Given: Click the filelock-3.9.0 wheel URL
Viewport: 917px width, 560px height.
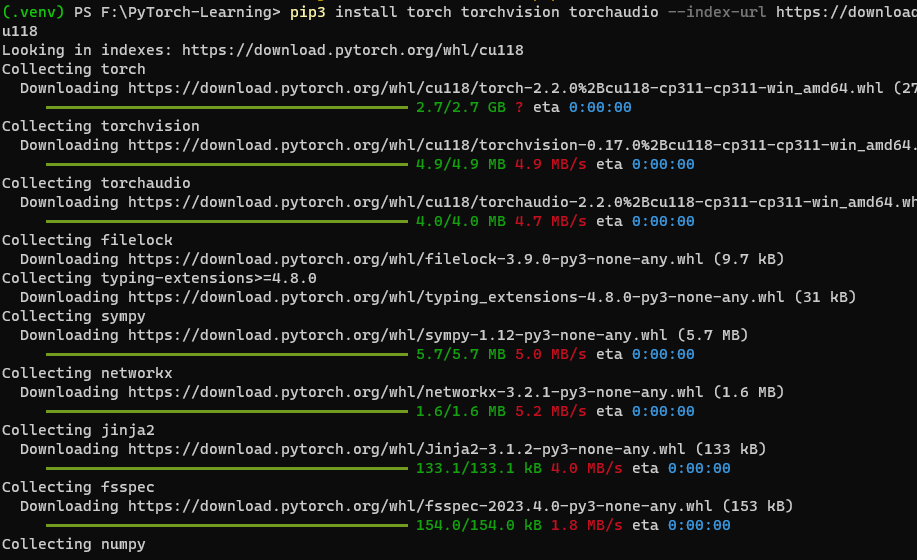Looking at the screenshot, I should [415, 259].
